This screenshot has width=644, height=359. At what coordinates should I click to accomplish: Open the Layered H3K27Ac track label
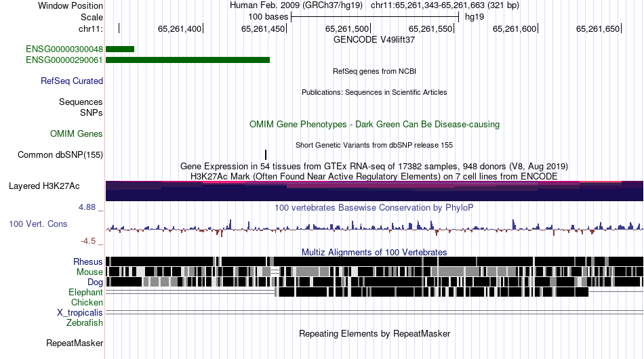coord(44,186)
